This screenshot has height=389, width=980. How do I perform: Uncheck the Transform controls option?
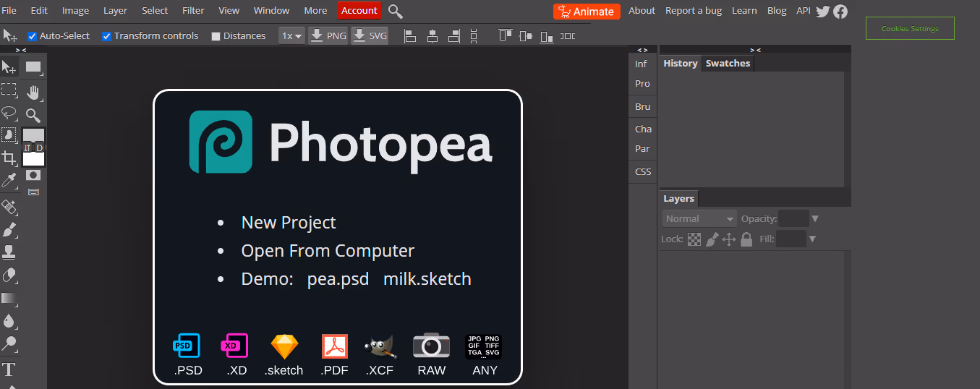click(106, 36)
